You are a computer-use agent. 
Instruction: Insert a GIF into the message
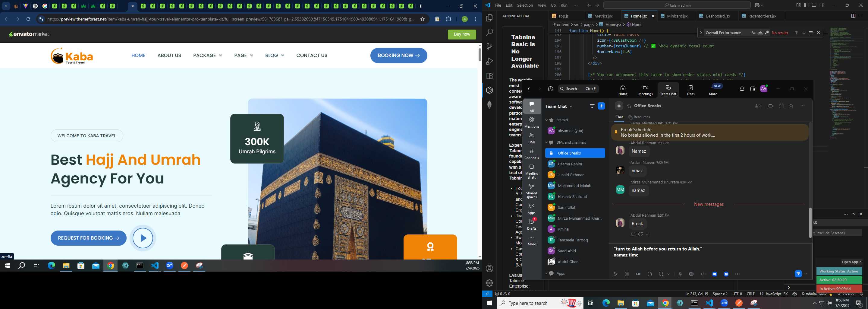pos(638,274)
